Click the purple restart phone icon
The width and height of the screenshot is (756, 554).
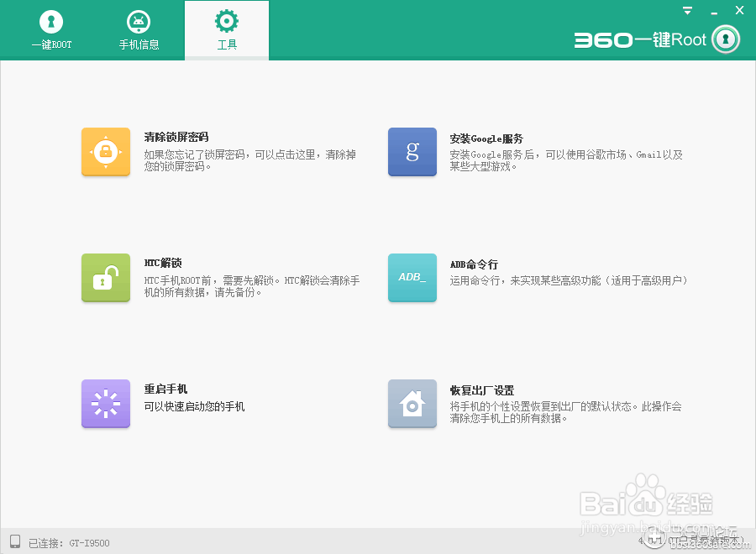pyautogui.click(x=106, y=404)
